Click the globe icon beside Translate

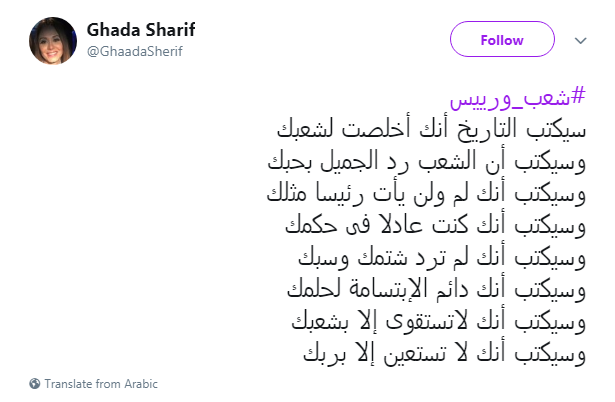pyautogui.click(x=35, y=383)
